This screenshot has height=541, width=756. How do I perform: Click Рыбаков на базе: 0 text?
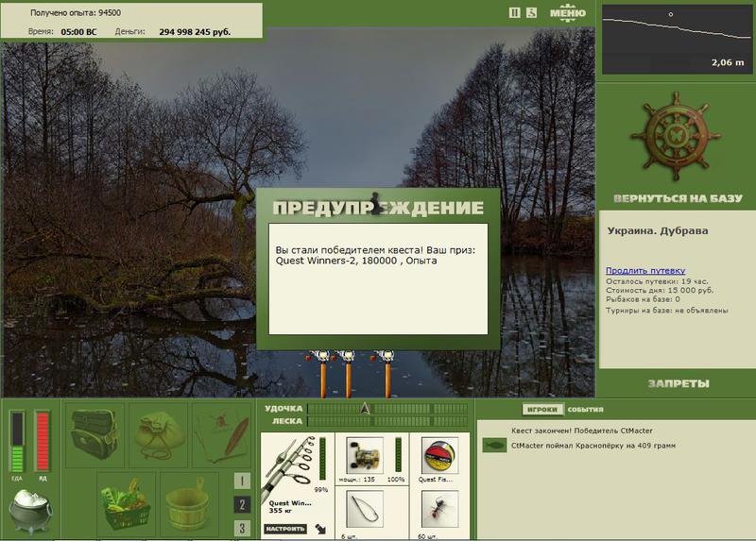point(643,299)
